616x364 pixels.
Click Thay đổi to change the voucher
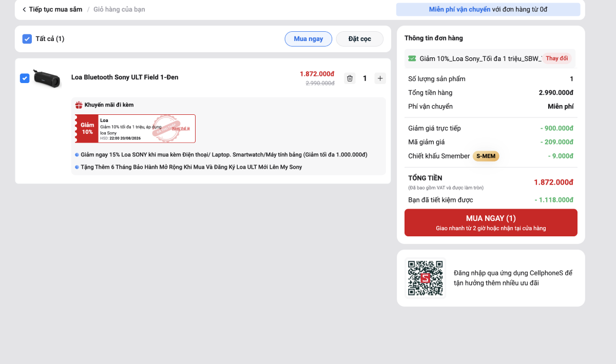tap(557, 58)
